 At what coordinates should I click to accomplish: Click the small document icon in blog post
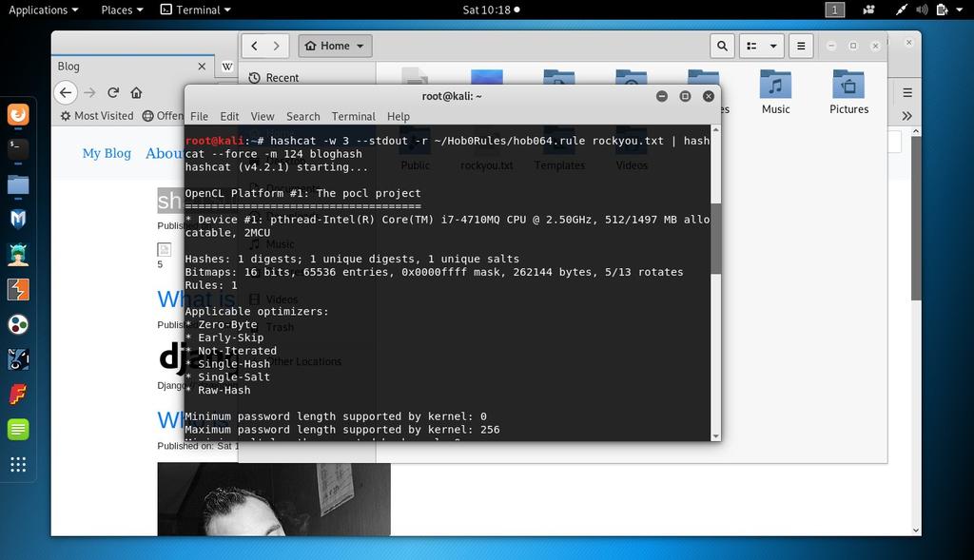point(164,250)
